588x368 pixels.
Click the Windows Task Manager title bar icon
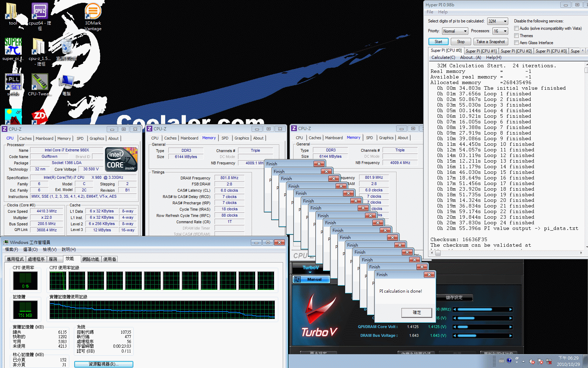tap(6, 242)
